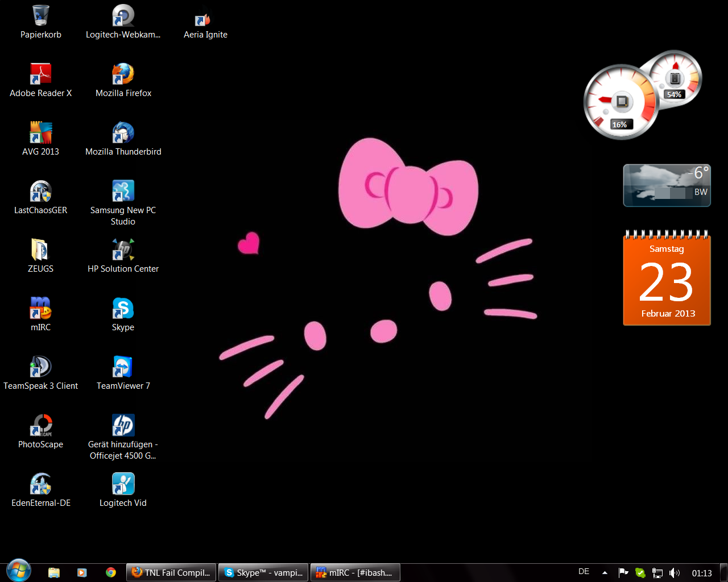Open volume speaker tray icon
The width and height of the screenshot is (728, 582).
coord(675,573)
